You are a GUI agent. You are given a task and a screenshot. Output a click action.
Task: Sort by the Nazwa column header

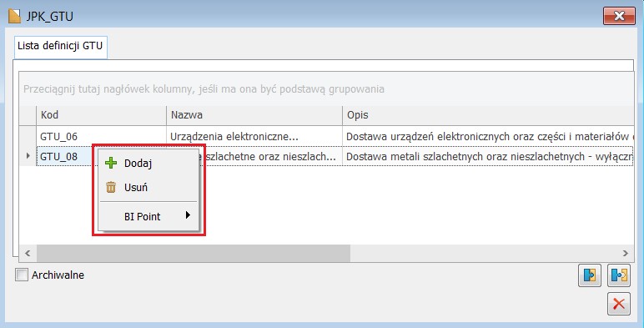pos(254,114)
